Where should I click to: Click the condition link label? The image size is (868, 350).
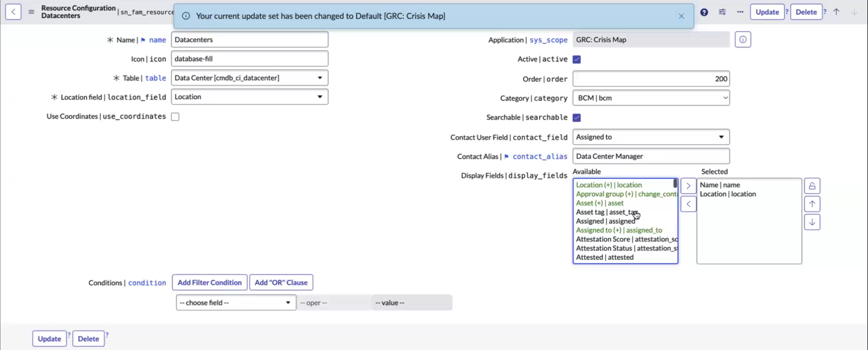pos(147,283)
